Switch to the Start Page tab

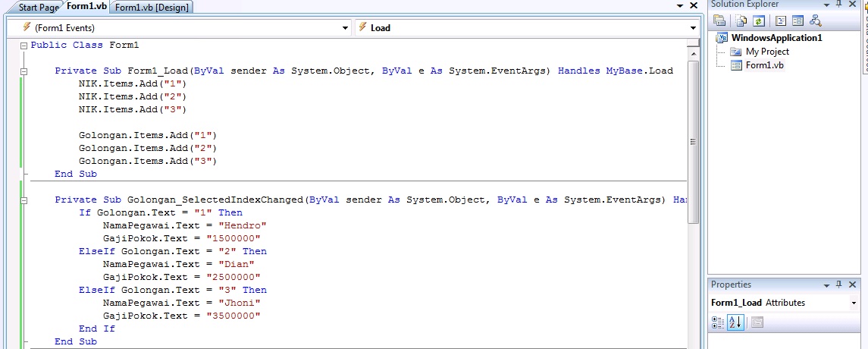[38, 7]
